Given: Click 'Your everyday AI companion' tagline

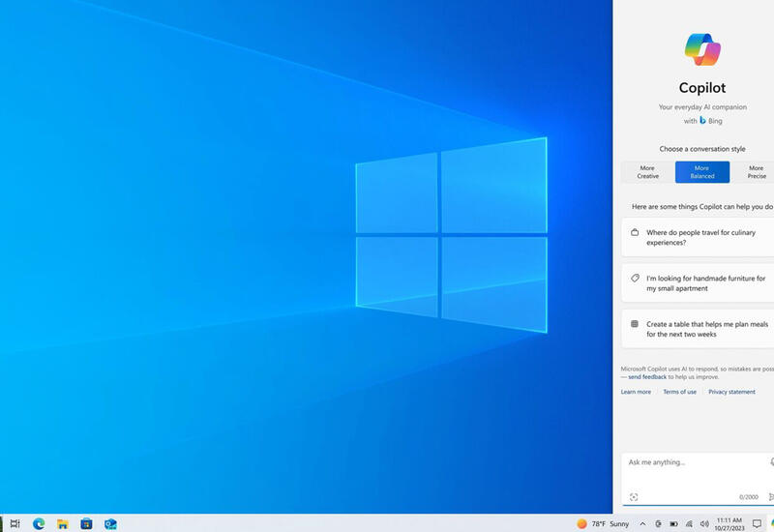Looking at the screenshot, I should point(702,106).
